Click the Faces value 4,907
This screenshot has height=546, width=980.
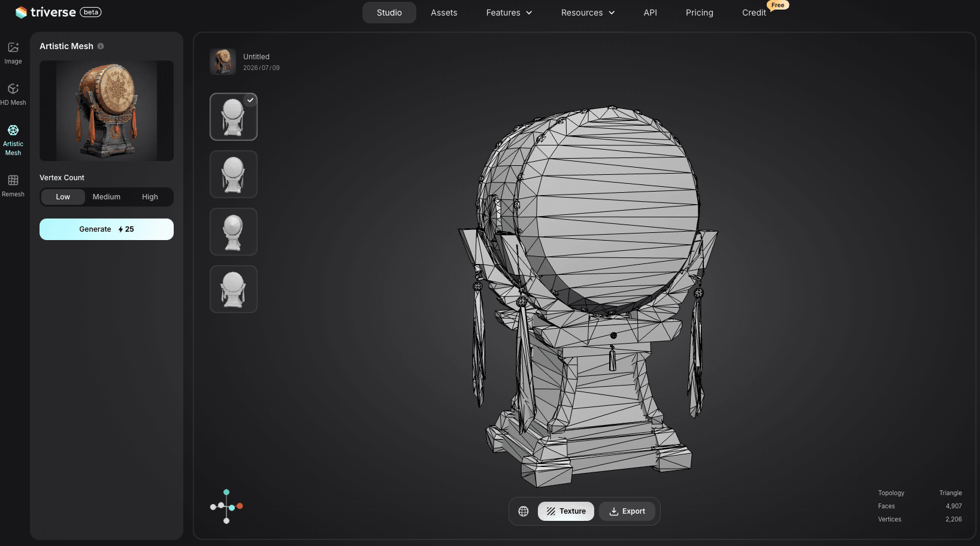tap(954, 506)
